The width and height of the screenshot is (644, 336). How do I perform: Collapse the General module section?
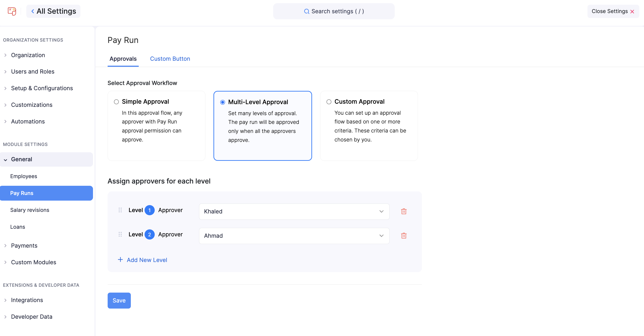click(x=21, y=159)
